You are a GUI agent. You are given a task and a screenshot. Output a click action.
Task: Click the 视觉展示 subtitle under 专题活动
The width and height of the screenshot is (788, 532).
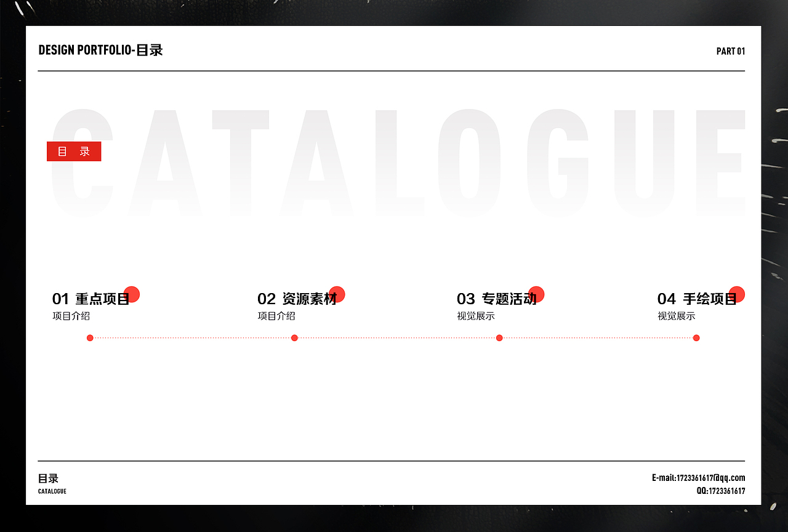click(x=476, y=316)
